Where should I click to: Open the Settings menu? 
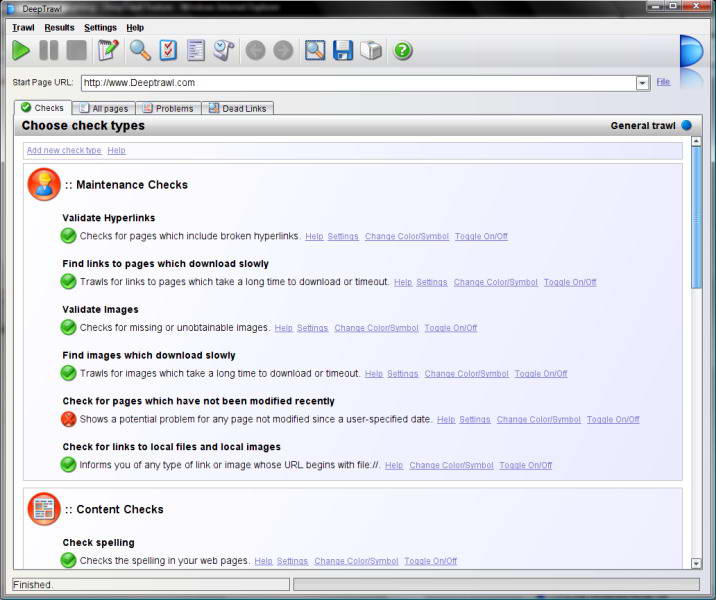coord(100,27)
